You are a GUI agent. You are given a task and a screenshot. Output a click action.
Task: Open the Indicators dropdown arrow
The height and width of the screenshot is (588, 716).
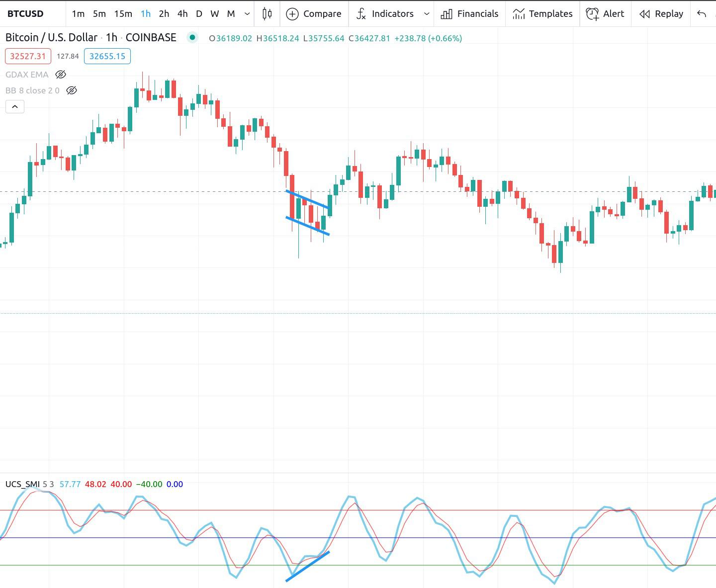tap(426, 14)
